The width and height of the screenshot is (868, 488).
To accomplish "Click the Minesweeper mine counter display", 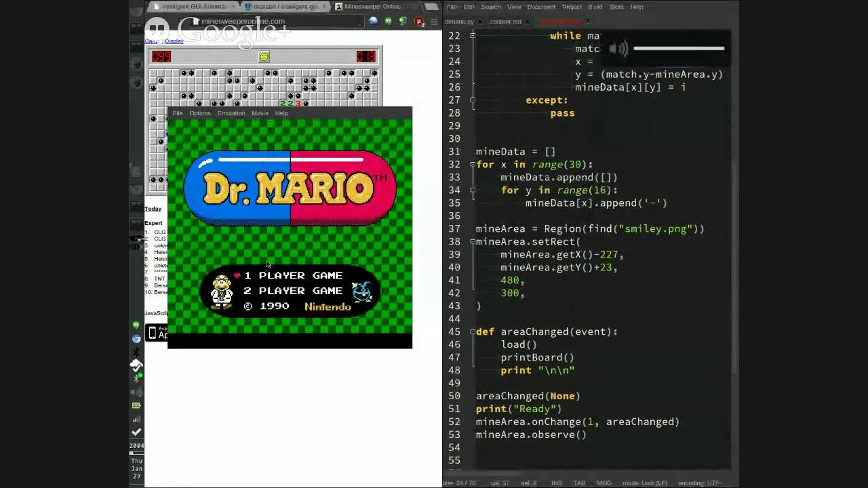I will click(161, 57).
